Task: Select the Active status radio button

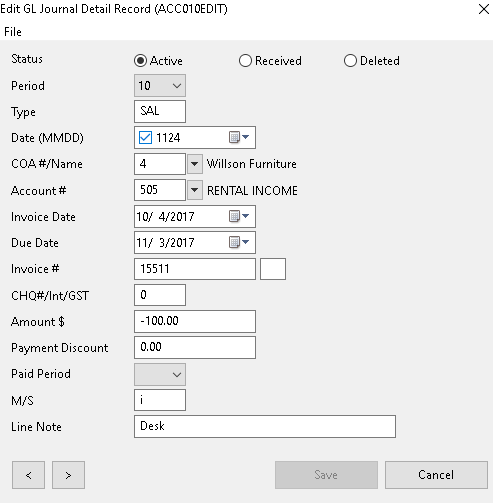Action: (x=140, y=61)
